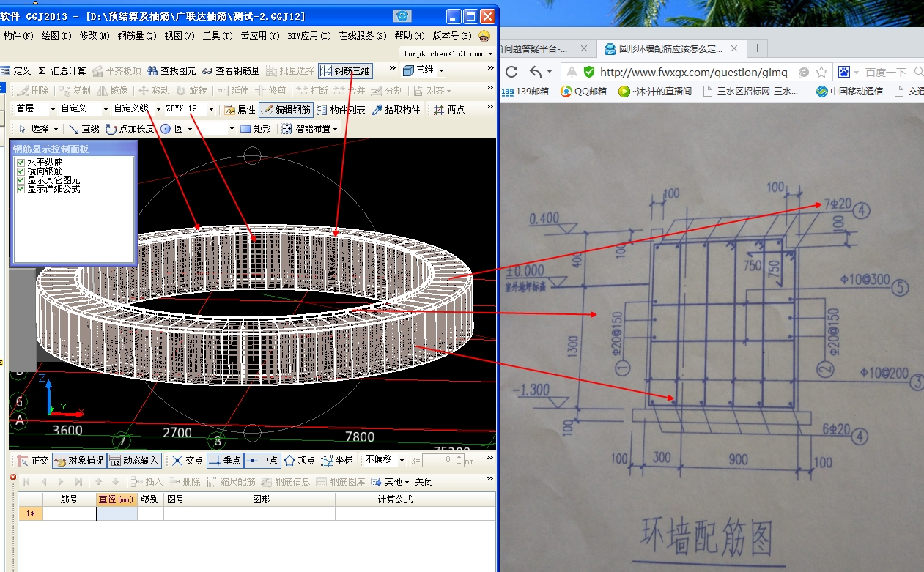Uncheck the 显示其它图元 checkbox
The image size is (924, 572).
[21, 179]
